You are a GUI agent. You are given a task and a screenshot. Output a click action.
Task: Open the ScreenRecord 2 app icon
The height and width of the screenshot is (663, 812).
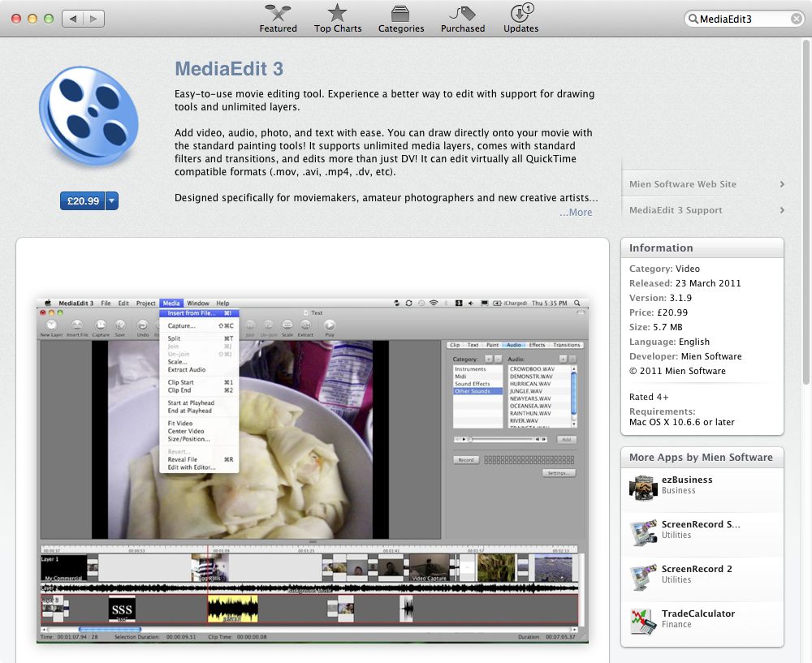[643, 576]
